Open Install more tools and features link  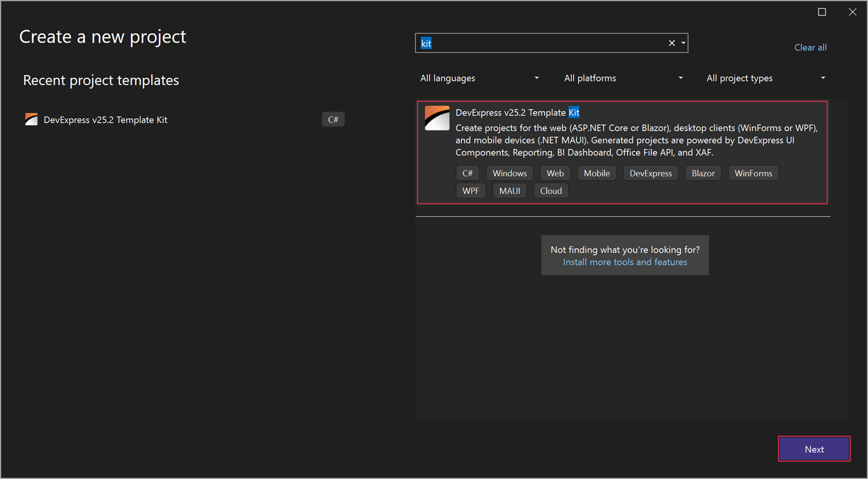[x=625, y=262]
